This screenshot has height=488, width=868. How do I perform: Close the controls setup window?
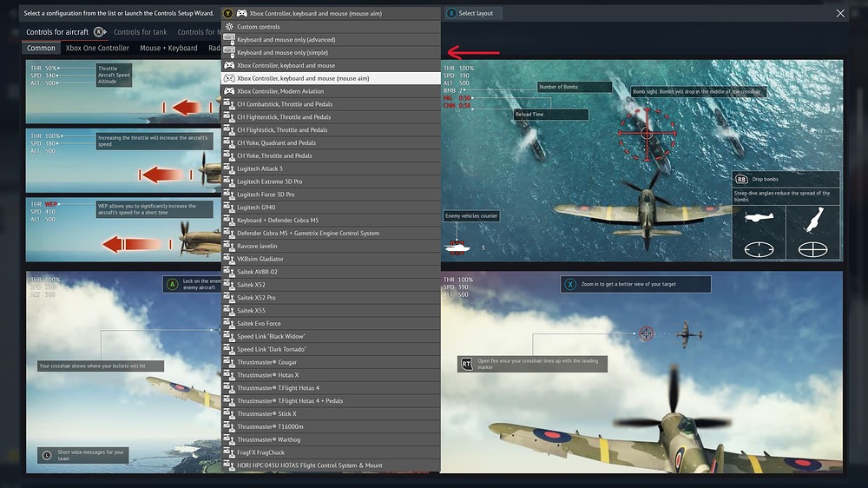tap(840, 13)
